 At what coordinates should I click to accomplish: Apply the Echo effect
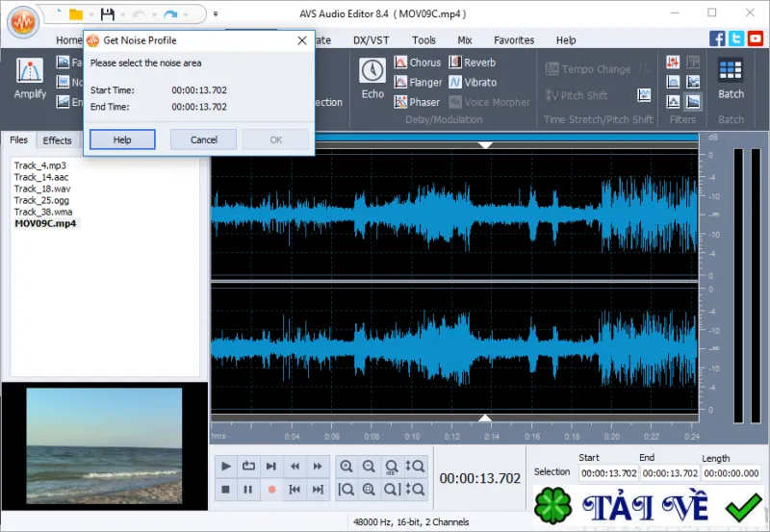[x=372, y=79]
